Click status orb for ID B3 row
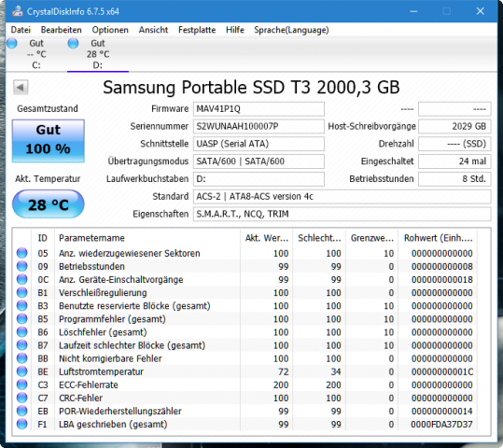Image resolution: width=503 pixels, height=448 pixels. 22,305
